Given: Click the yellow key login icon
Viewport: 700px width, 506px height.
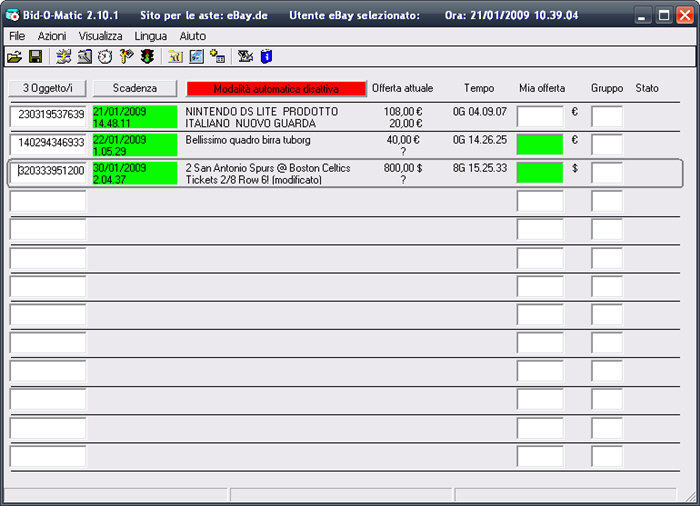Looking at the screenshot, I should 126,57.
